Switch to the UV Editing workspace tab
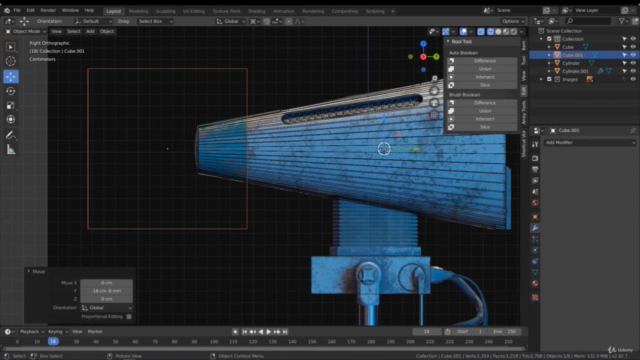 pos(194,11)
